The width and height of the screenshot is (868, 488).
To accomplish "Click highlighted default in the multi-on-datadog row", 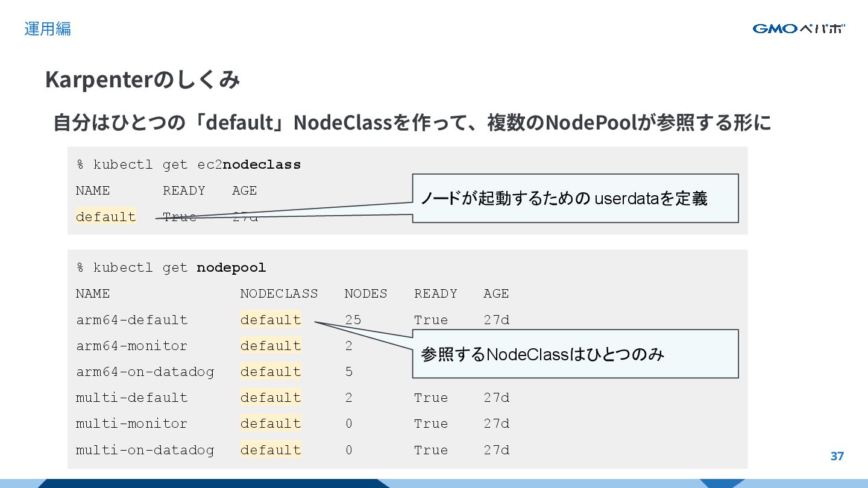I will coord(270,450).
